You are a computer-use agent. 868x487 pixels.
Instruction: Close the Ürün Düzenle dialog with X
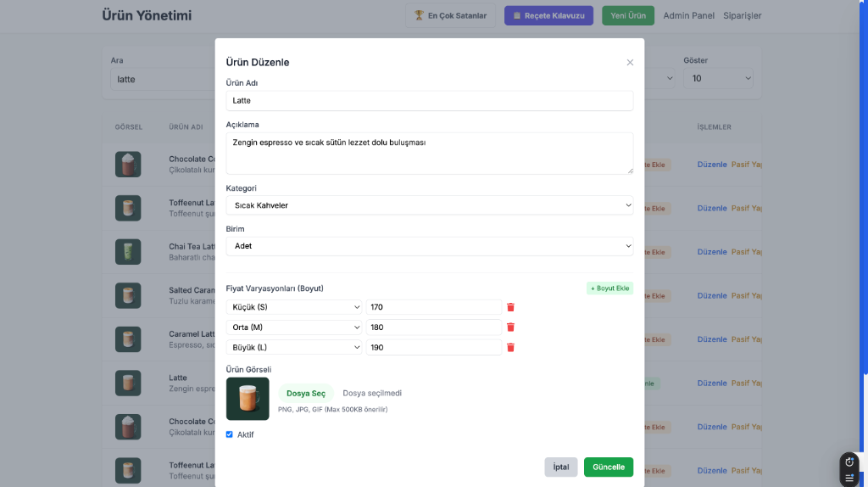[x=630, y=63]
